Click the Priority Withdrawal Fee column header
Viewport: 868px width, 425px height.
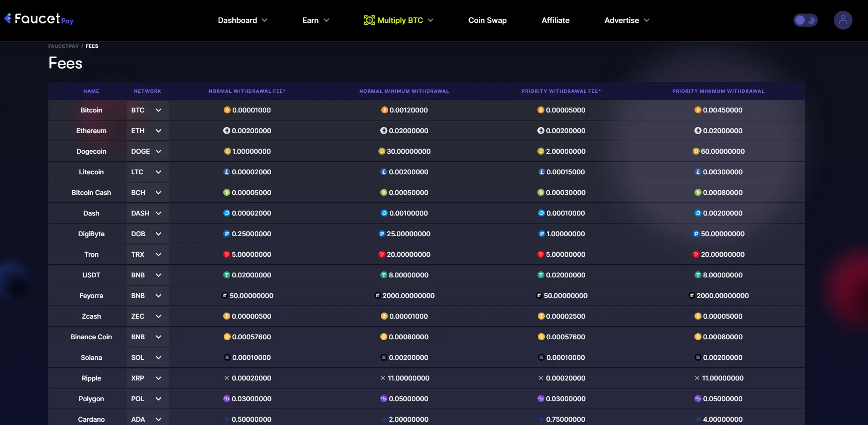561,91
